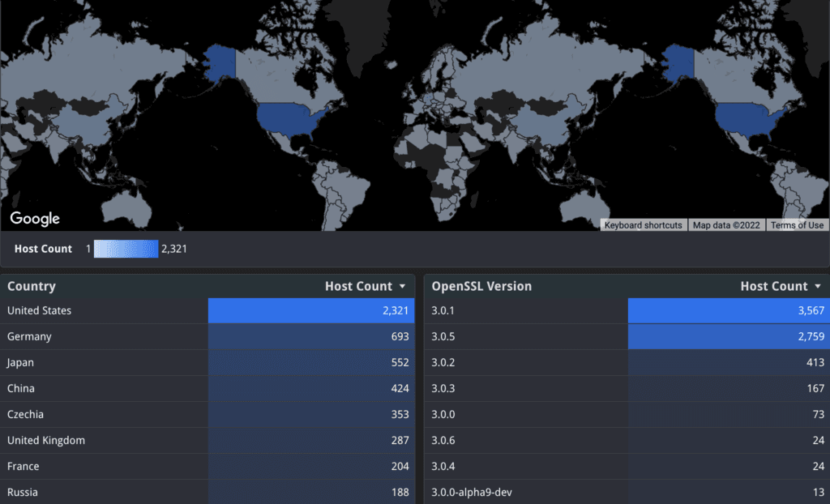The image size is (830, 504).
Task: Open the OpenSSL Version Host Count sort dropdown
Action: pyautogui.click(x=819, y=285)
